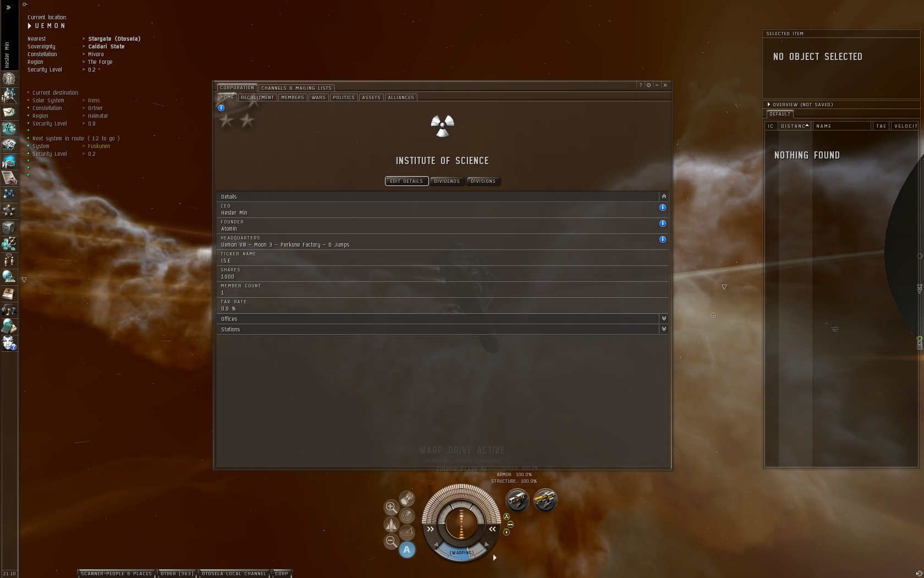Screen dimensions: 924x578
Task: Expand the sidebar with double-arrow icon
Action: 8,7
